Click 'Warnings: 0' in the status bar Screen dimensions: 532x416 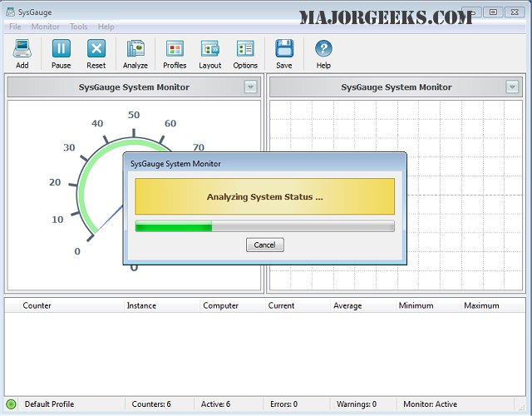[357, 404]
